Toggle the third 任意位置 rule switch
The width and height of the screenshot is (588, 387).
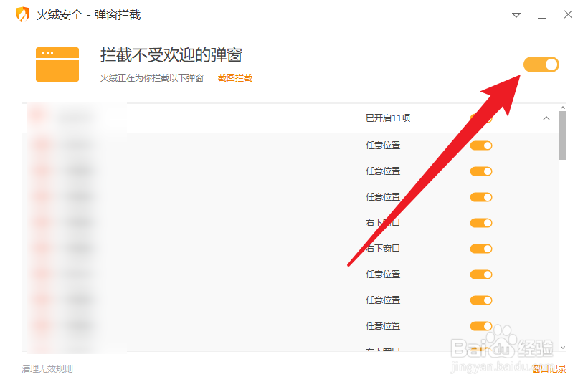point(481,197)
